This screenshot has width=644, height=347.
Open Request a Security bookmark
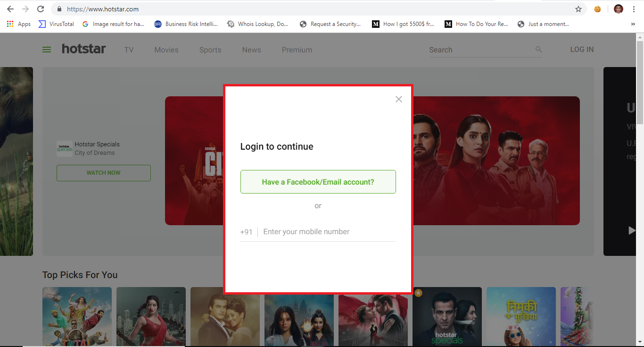click(x=330, y=24)
